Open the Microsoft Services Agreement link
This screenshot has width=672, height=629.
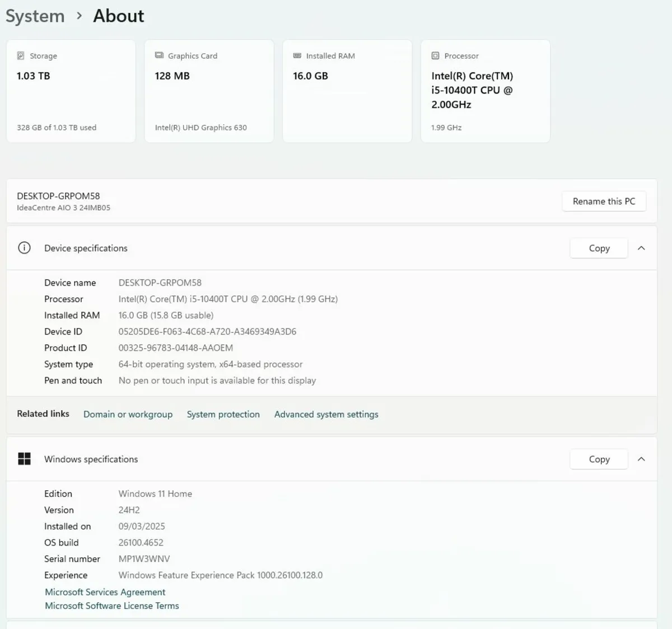[105, 592]
